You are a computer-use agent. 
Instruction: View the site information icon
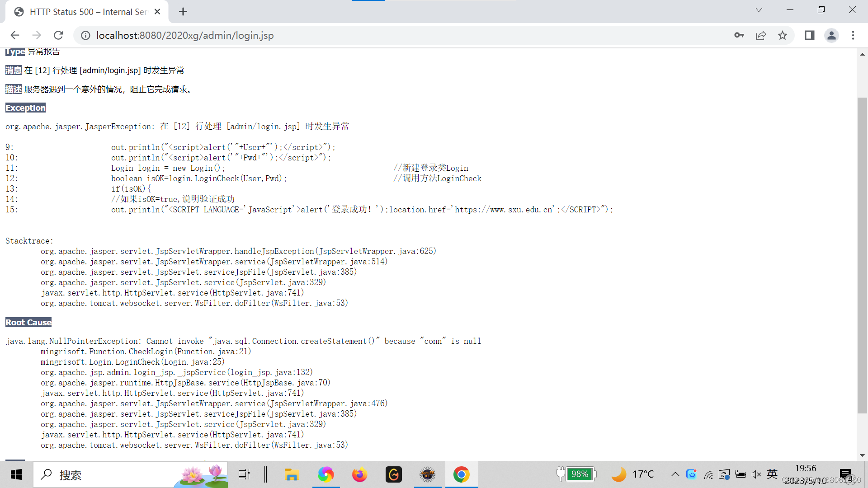point(85,35)
